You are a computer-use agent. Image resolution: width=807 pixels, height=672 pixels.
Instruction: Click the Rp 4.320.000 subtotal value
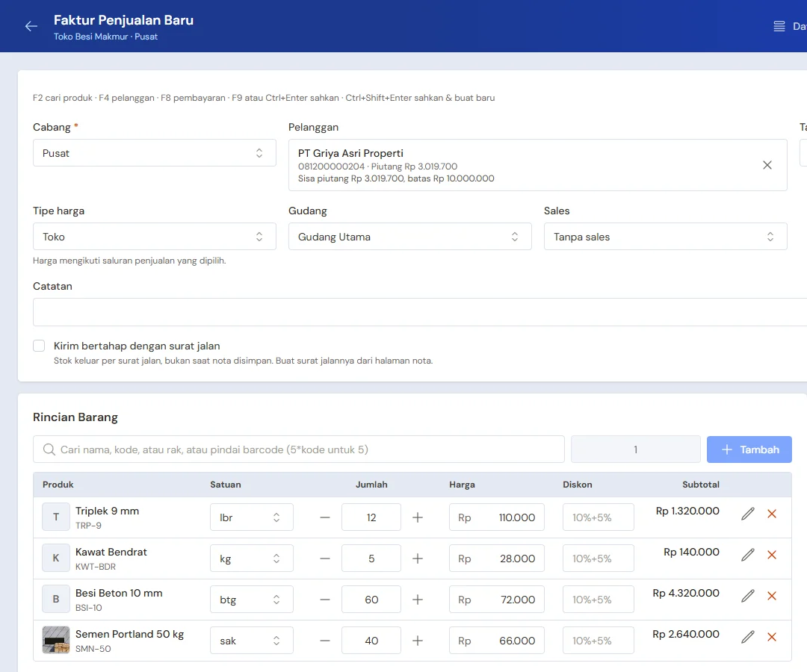(x=686, y=594)
